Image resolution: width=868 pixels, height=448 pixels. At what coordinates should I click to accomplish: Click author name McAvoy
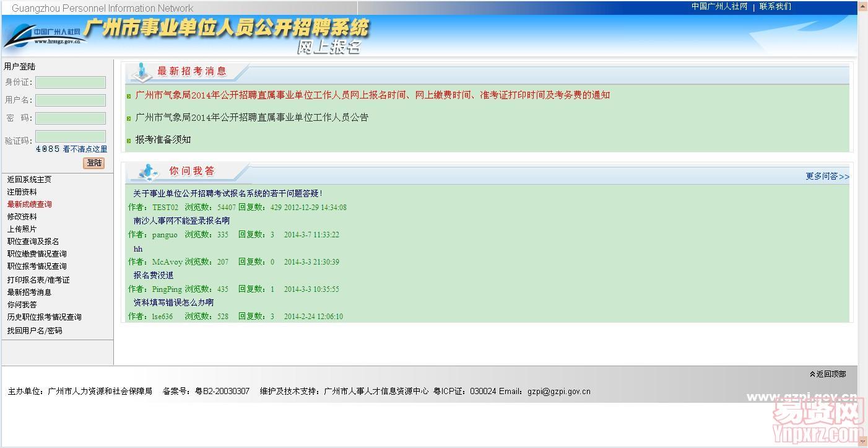tap(167, 262)
